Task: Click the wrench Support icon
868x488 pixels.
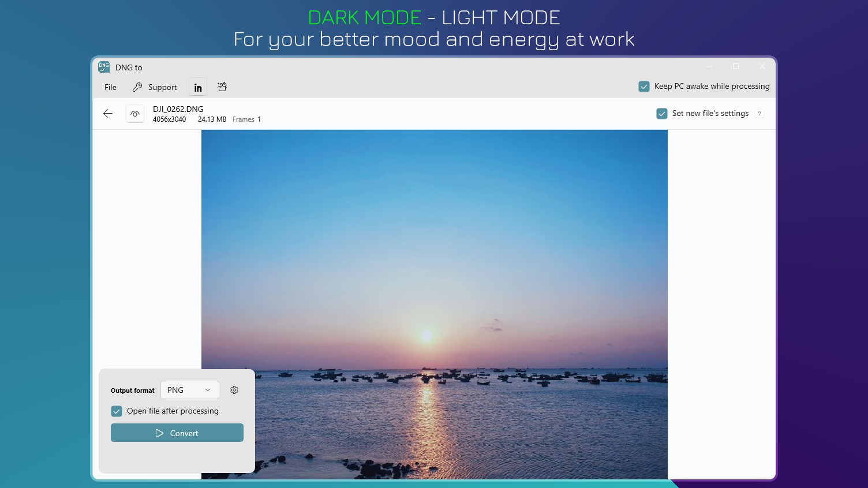Action: click(x=137, y=87)
